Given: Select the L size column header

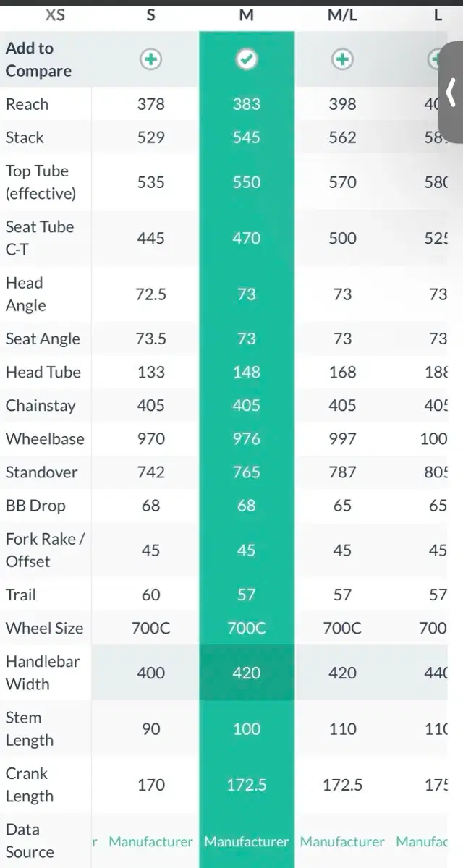Looking at the screenshot, I should tap(438, 15).
